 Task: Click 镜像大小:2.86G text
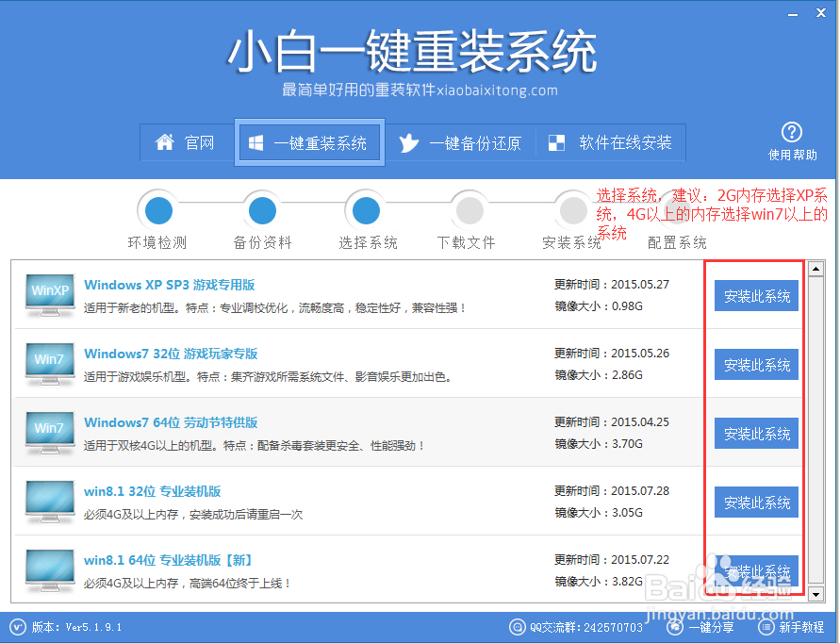599,375
